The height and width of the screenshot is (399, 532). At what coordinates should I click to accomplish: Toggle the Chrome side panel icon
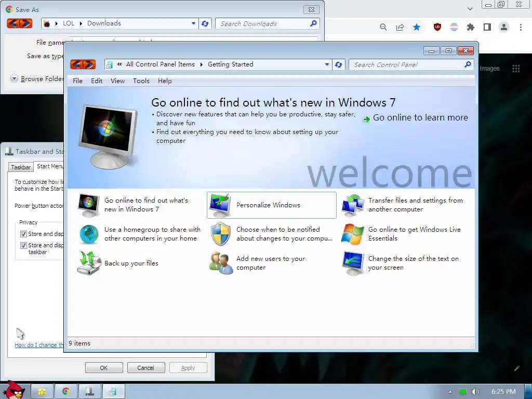tap(487, 27)
